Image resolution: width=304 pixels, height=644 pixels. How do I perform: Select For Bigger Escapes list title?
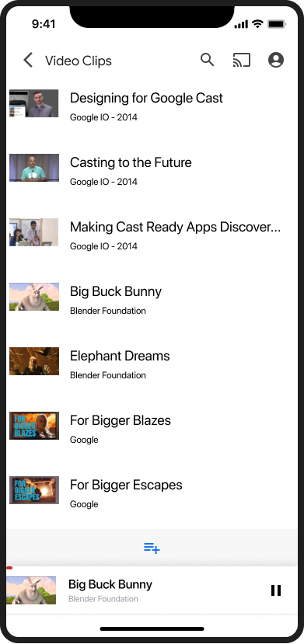[x=126, y=485]
